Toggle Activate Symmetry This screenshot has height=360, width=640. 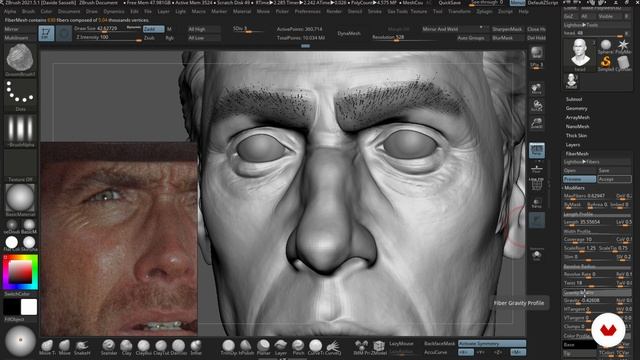[491, 344]
